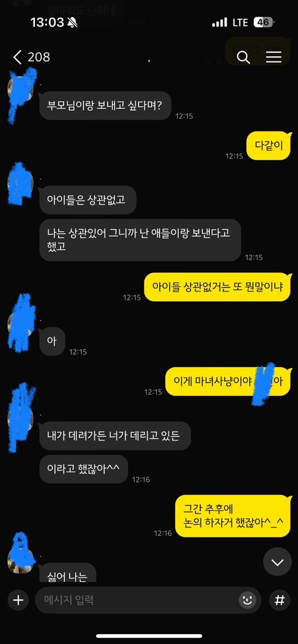Open the hamburger chat menu
The height and width of the screenshot is (644, 298).
tap(274, 58)
